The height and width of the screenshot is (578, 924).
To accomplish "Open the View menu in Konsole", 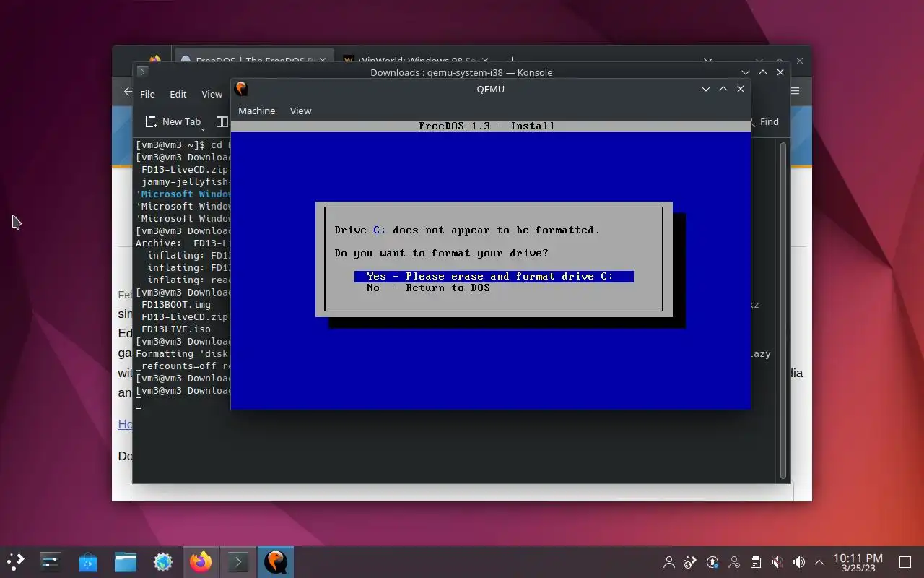I will tap(212, 94).
